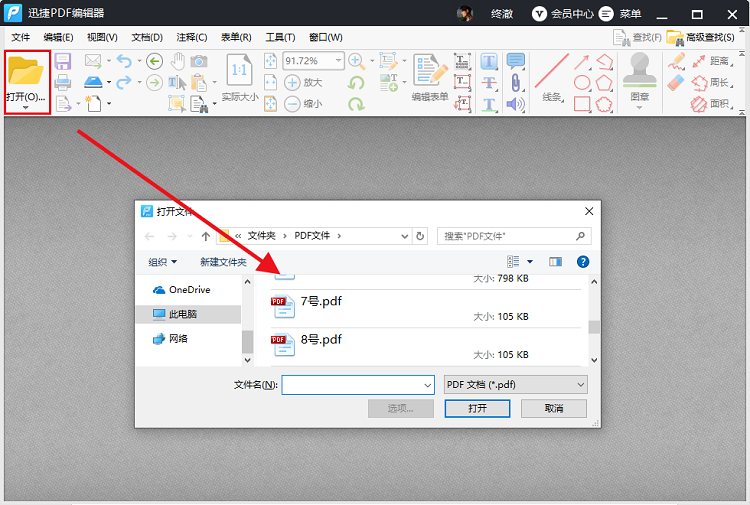Click the Rotate counterclockwise green arrow
Image resolution: width=750 pixels, height=505 pixels.
(356, 83)
